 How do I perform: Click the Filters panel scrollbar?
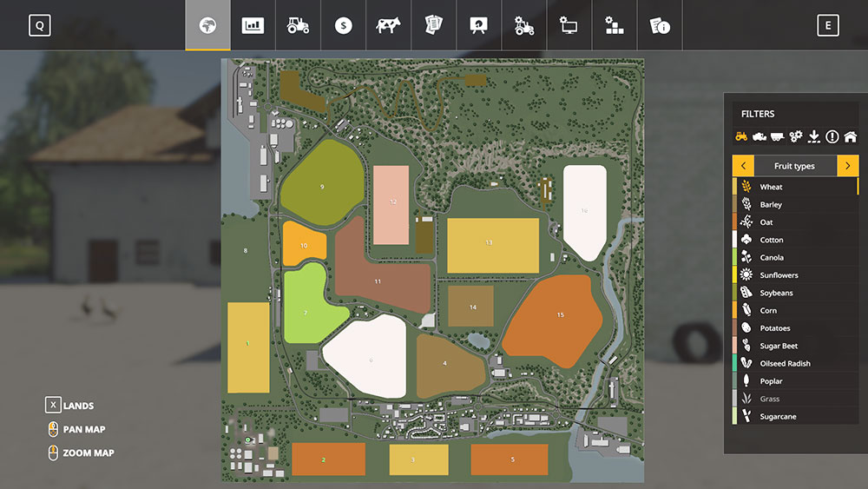click(858, 186)
